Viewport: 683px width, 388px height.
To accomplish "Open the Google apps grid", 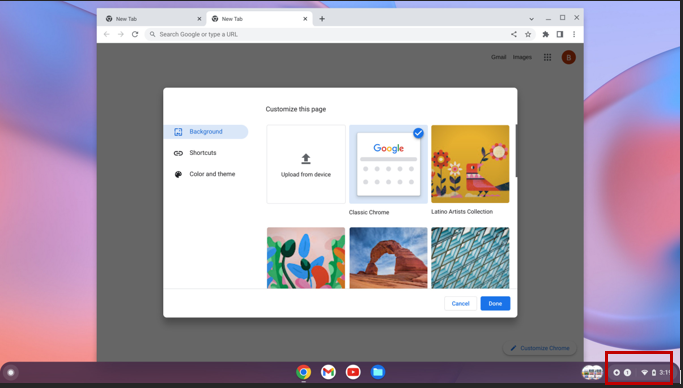I will (548, 57).
